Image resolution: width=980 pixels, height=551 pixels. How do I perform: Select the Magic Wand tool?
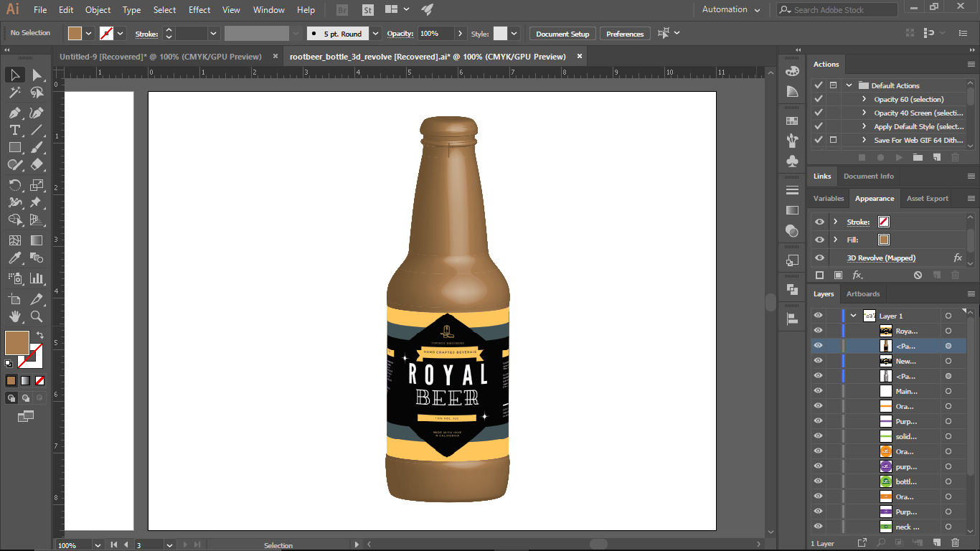coord(14,93)
